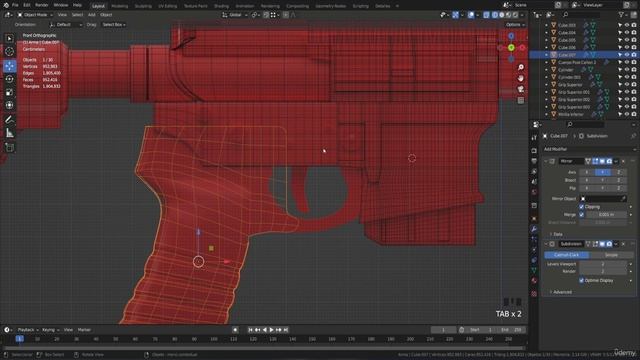The image size is (640, 360).
Task: Click the pan (hand) viewport gizmo icon
Action: [521, 78]
